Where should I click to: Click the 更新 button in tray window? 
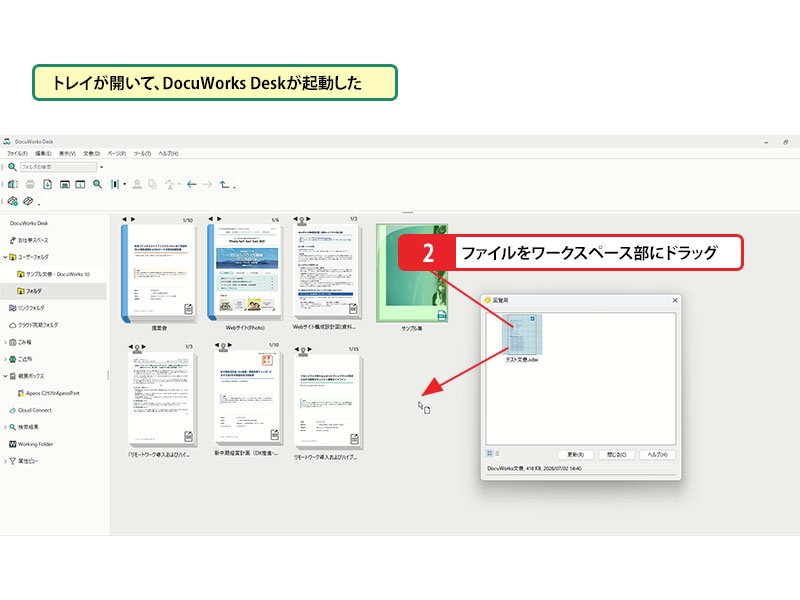point(576,455)
